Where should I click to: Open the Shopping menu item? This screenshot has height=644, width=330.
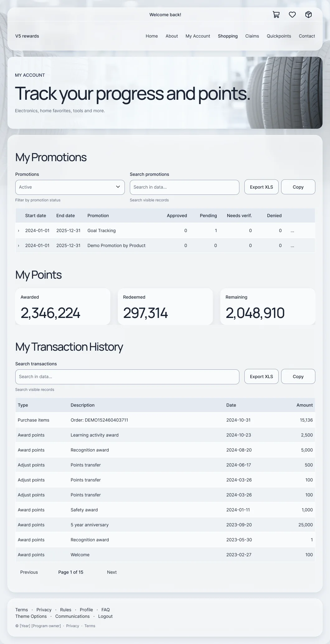[x=228, y=36]
